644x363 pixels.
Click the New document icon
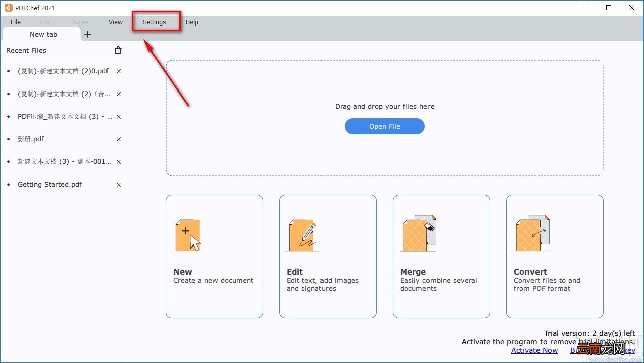pos(188,235)
